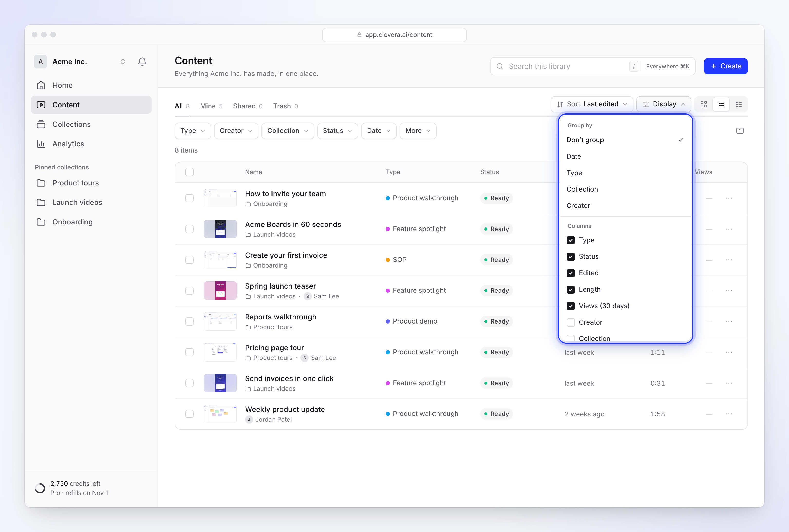The height and width of the screenshot is (532, 789).
Task: Click the credits usage ring icon
Action: [x=40, y=488]
